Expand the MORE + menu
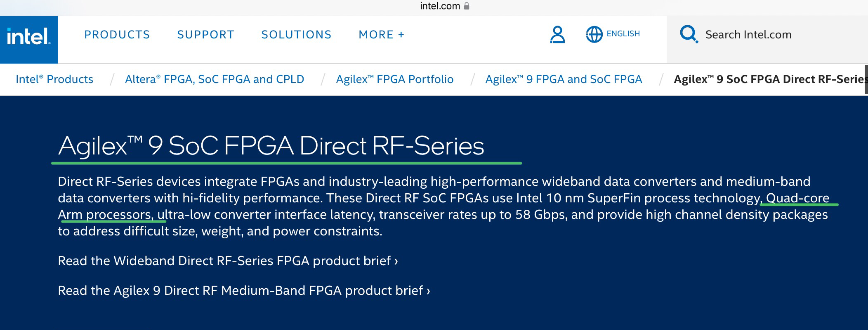This screenshot has height=330, width=868. [x=382, y=35]
